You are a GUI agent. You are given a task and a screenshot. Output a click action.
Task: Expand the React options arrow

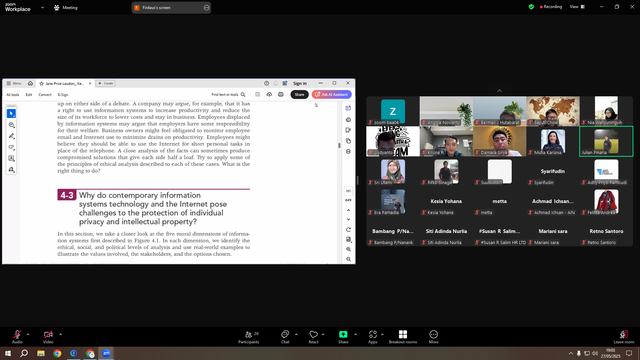click(x=323, y=334)
